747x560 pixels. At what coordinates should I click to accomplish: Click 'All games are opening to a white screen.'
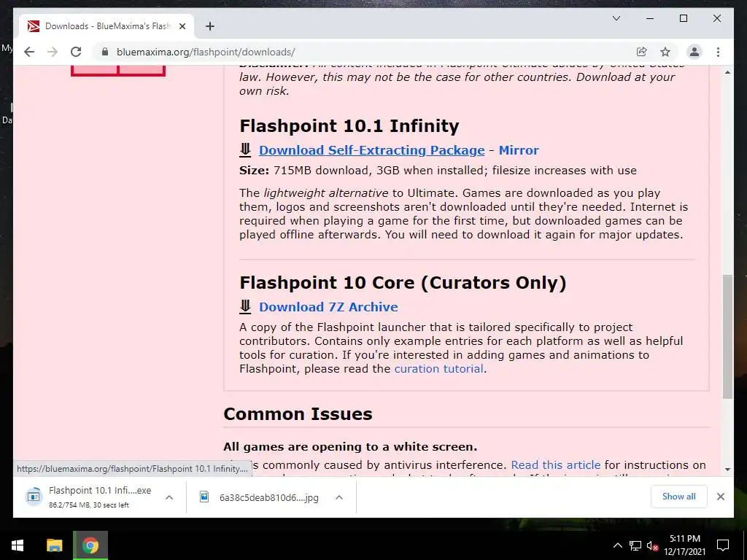pyautogui.click(x=350, y=447)
